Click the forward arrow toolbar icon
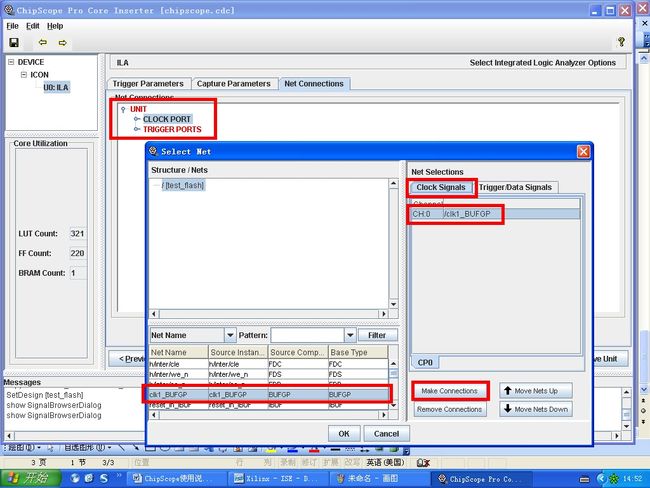The image size is (650, 488). coord(63,42)
